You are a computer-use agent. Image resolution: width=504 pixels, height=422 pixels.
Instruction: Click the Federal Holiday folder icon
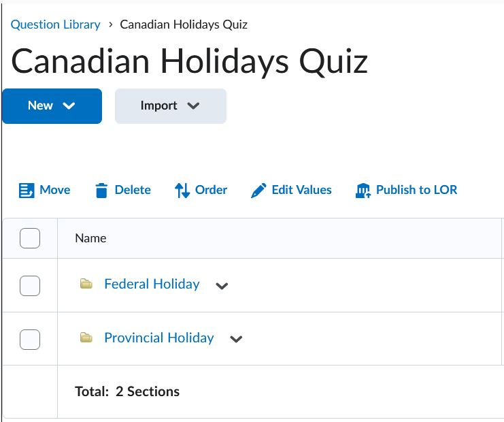[x=86, y=284]
